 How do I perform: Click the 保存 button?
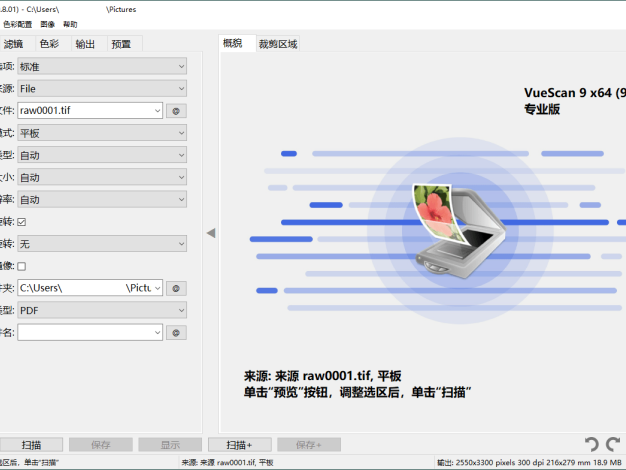pos(101,445)
